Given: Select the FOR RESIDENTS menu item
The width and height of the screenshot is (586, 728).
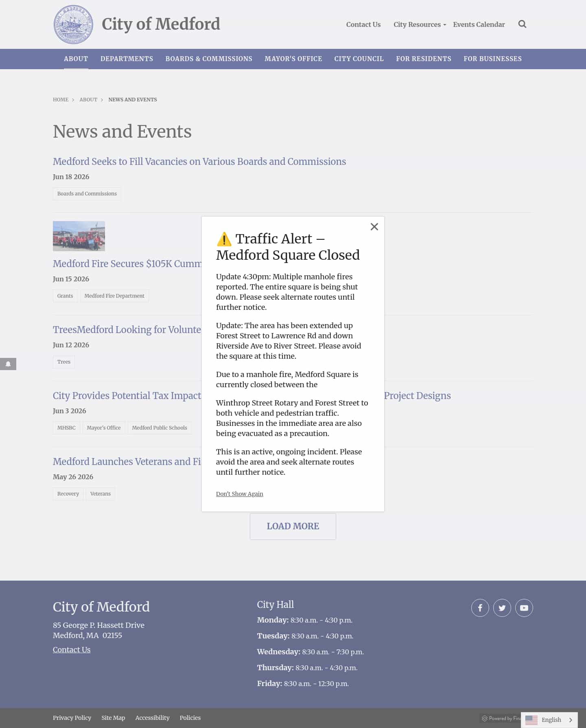Looking at the screenshot, I should click(x=424, y=59).
